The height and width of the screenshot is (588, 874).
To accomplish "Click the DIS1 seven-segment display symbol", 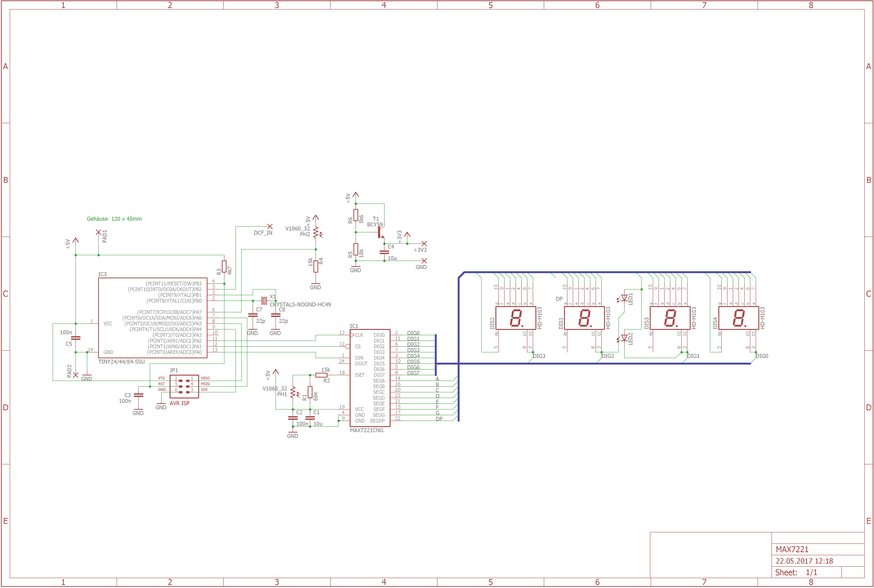I will pos(584,318).
